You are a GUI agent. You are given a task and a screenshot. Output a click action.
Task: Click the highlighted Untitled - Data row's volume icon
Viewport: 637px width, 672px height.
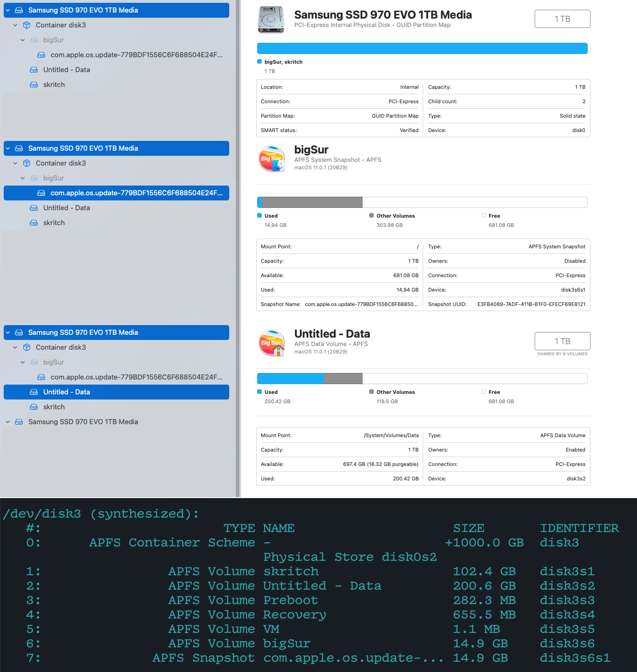pyautogui.click(x=34, y=392)
